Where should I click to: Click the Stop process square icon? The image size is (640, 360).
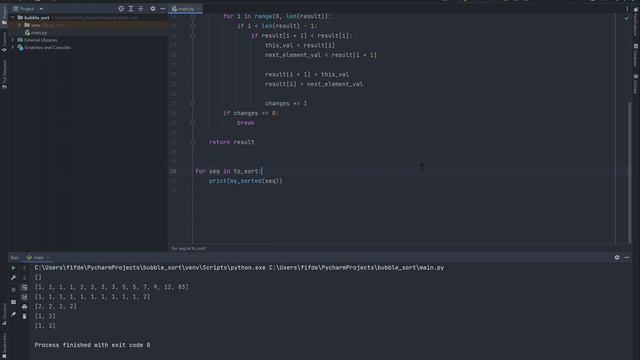pos(13,289)
